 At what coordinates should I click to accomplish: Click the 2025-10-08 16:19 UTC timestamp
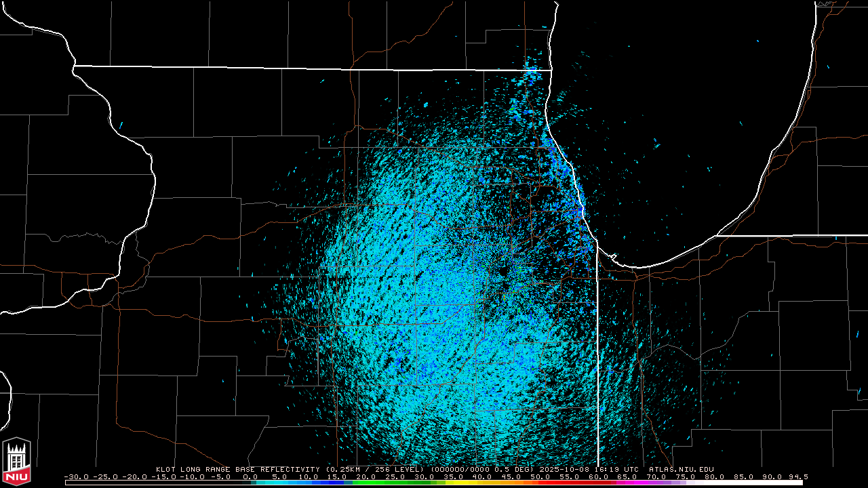(x=589, y=469)
